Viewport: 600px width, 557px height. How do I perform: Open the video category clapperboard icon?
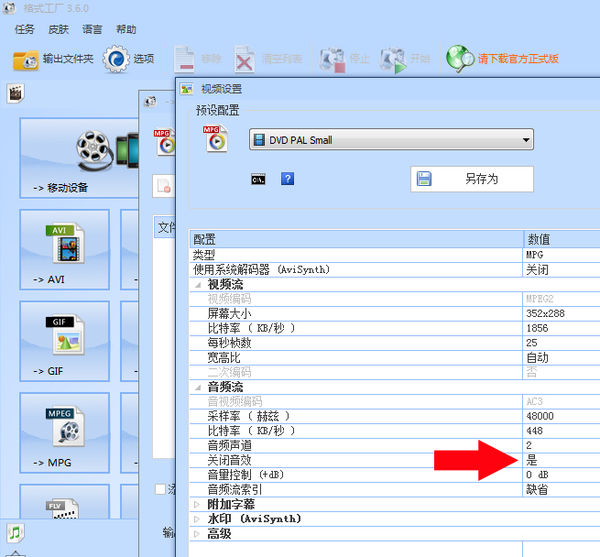coord(15,93)
